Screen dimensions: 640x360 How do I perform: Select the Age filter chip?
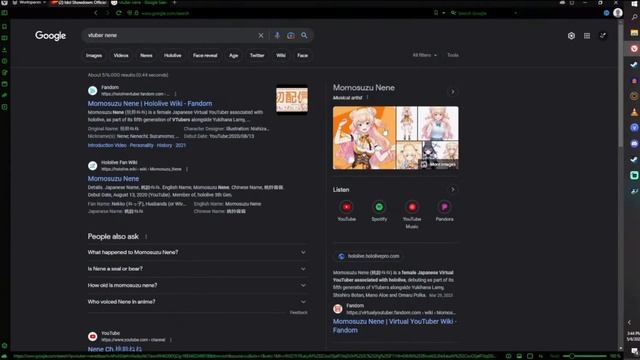[x=233, y=56]
